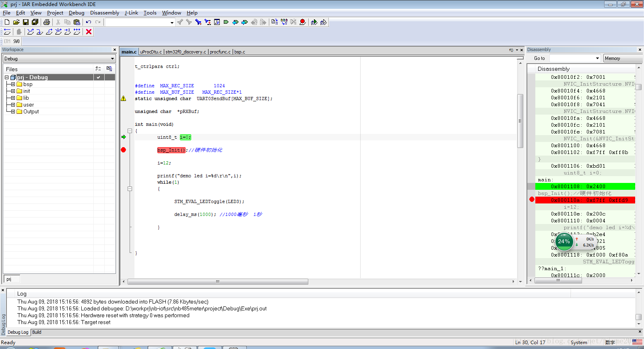Open the Go To line icon
The height and width of the screenshot is (349, 644).
point(217,22)
